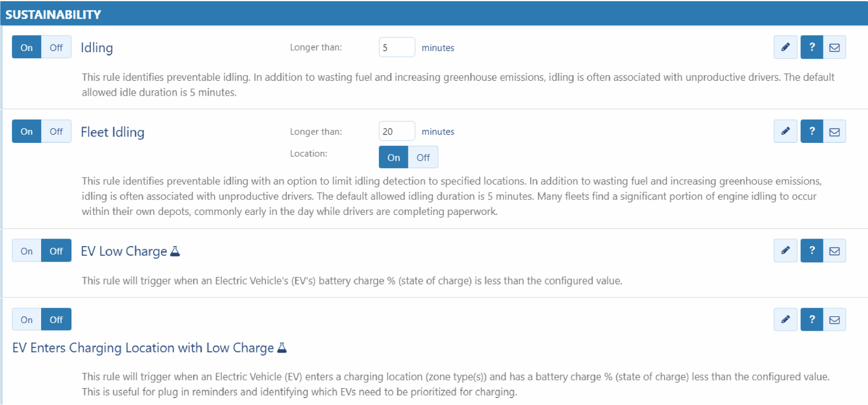Screen dimensions: 868x405
Task: Turn off the Idling rule
Action: [x=56, y=47]
